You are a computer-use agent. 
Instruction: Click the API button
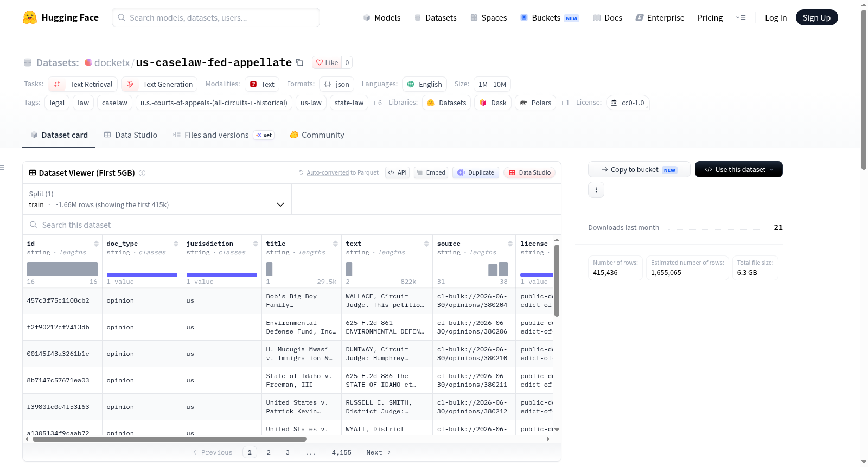(x=397, y=172)
